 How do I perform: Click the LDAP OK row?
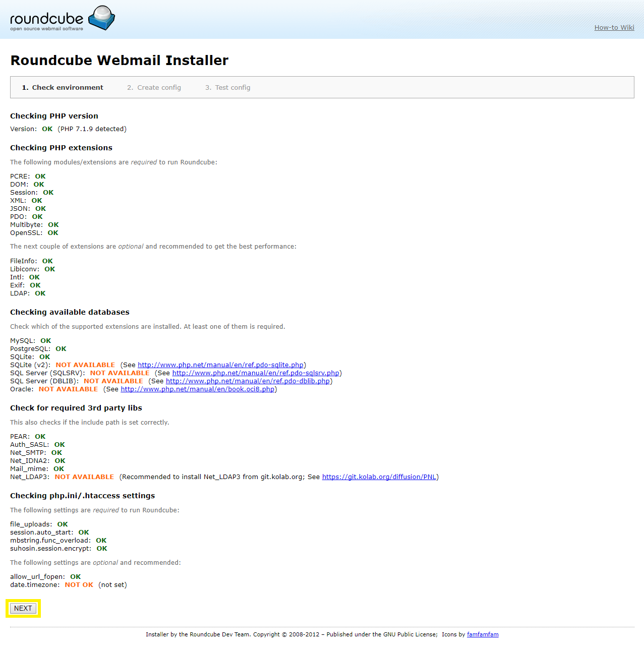click(x=28, y=293)
